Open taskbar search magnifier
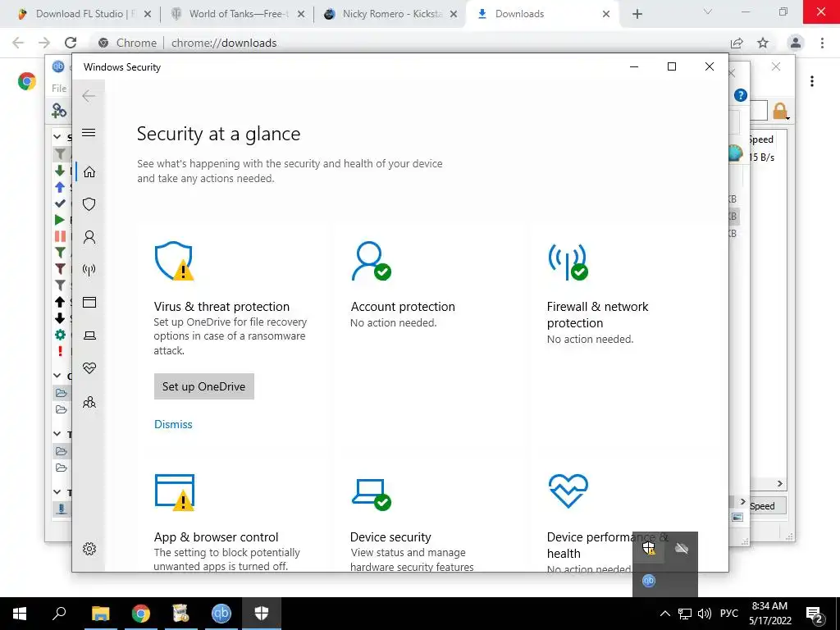Image resolution: width=840 pixels, height=630 pixels. [x=59, y=614]
